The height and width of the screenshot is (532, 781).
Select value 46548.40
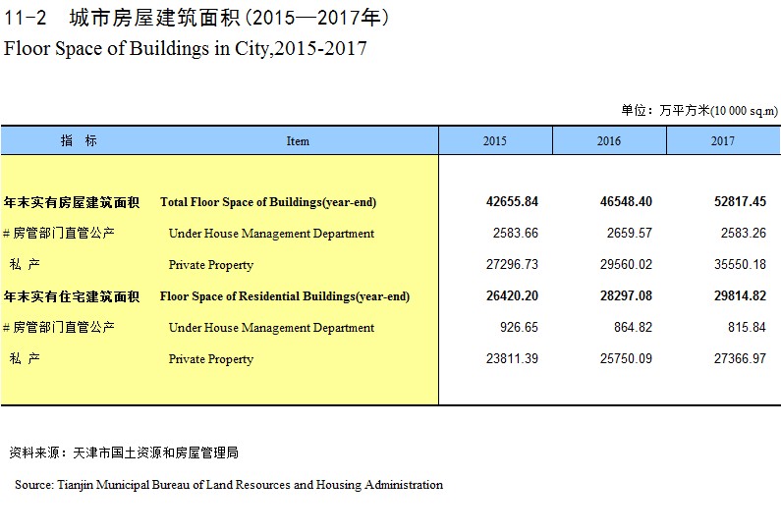coord(626,201)
